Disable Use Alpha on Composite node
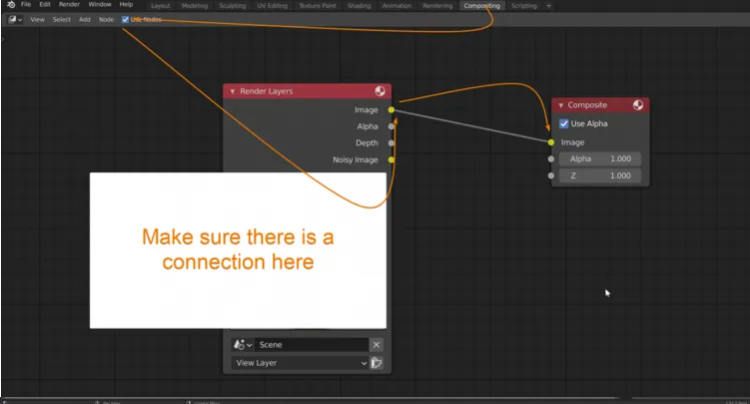Screen dimensions: 750x404 [x=564, y=124]
